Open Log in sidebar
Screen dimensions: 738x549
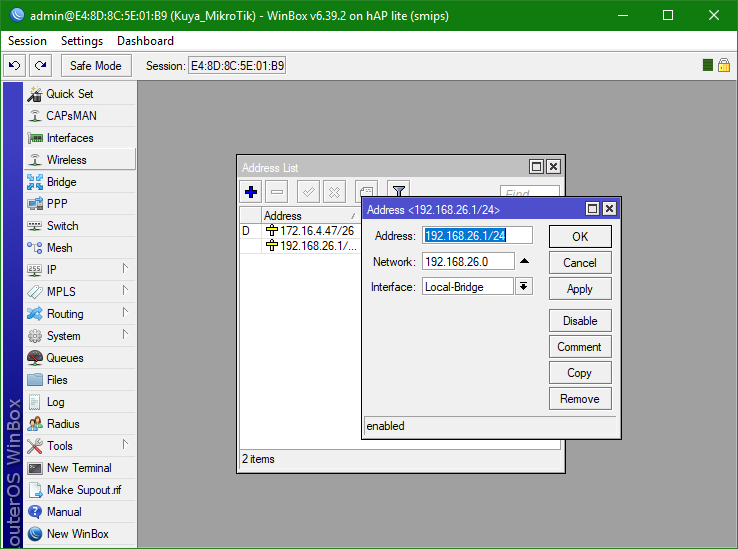coord(80,402)
